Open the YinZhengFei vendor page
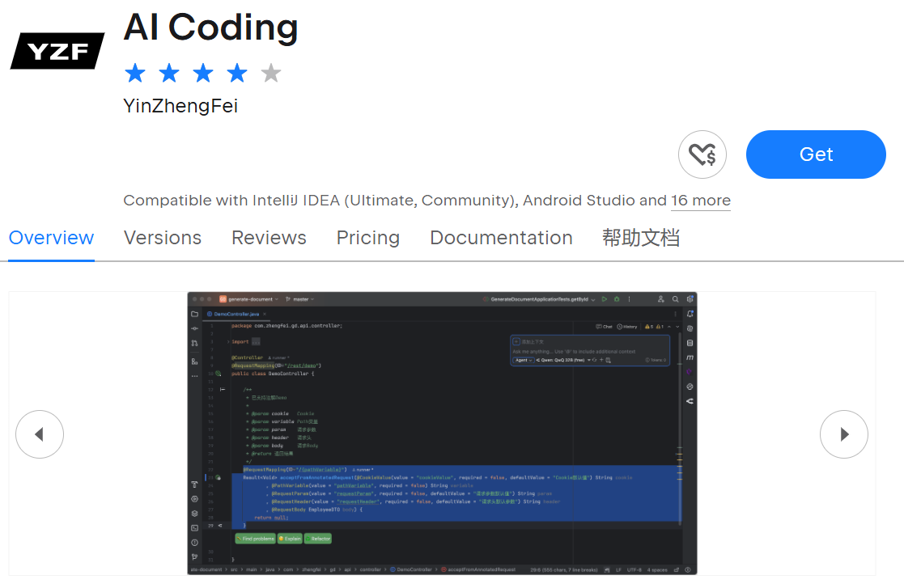904x588 pixels. click(x=180, y=105)
